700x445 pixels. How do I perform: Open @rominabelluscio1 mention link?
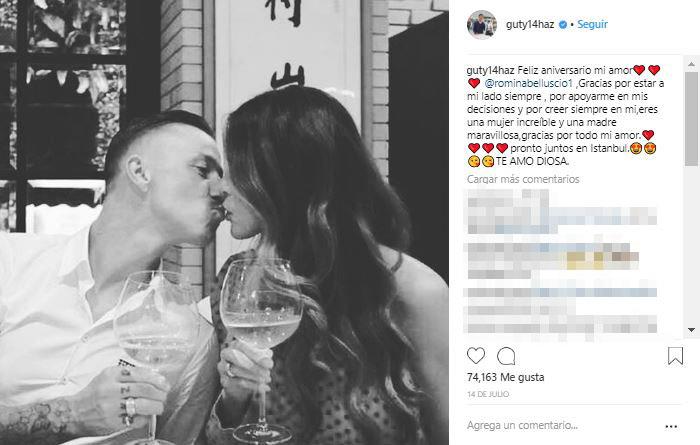coord(528,83)
